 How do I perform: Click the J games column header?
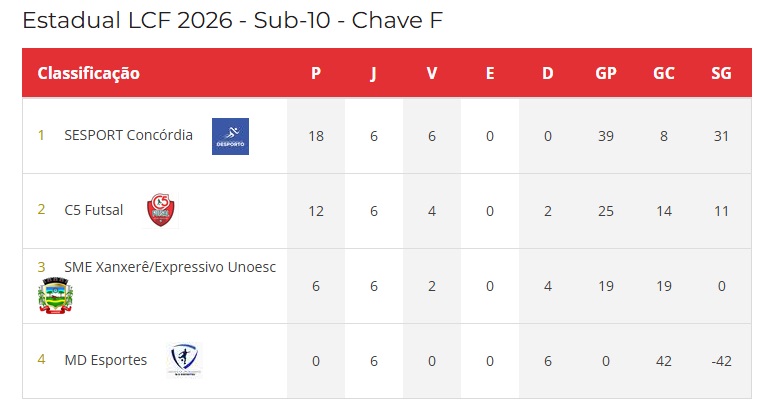pyautogui.click(x=374, y=73)
